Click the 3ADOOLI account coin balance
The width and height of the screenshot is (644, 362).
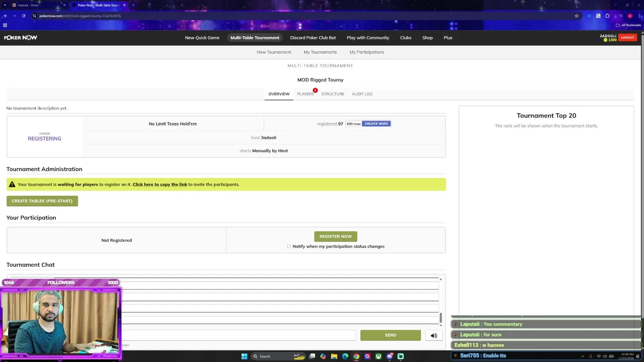[609, 40]
